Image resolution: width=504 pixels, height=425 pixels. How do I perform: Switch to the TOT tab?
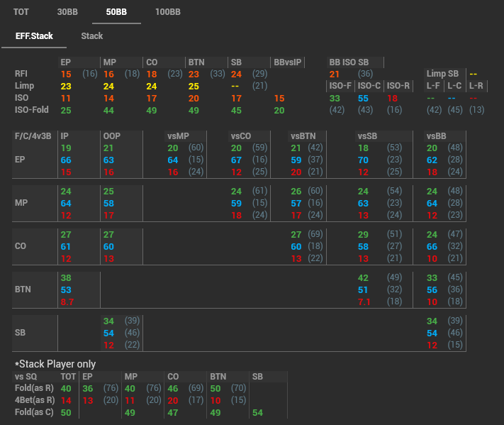tap(21, 12)
